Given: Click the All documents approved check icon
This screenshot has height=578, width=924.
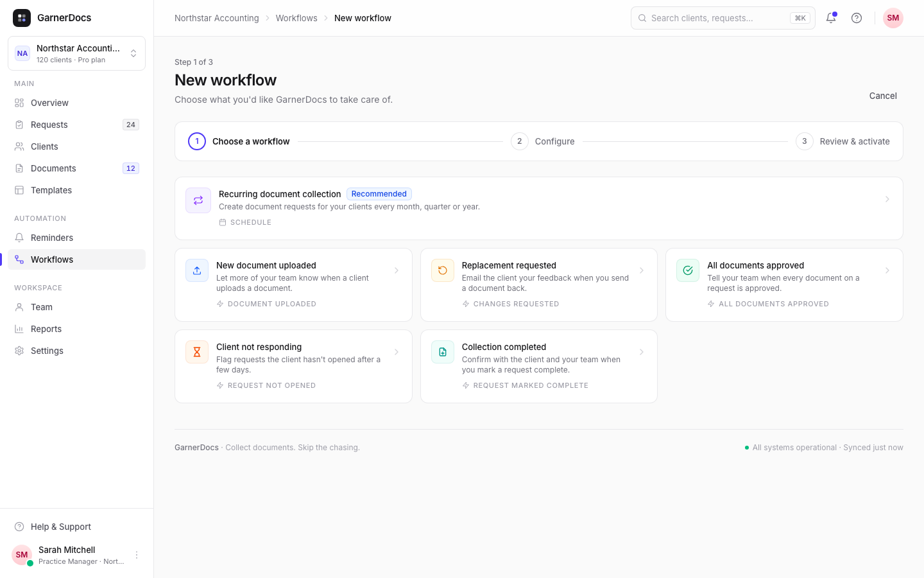Looking at the screenshot, I should pos(688,270).
